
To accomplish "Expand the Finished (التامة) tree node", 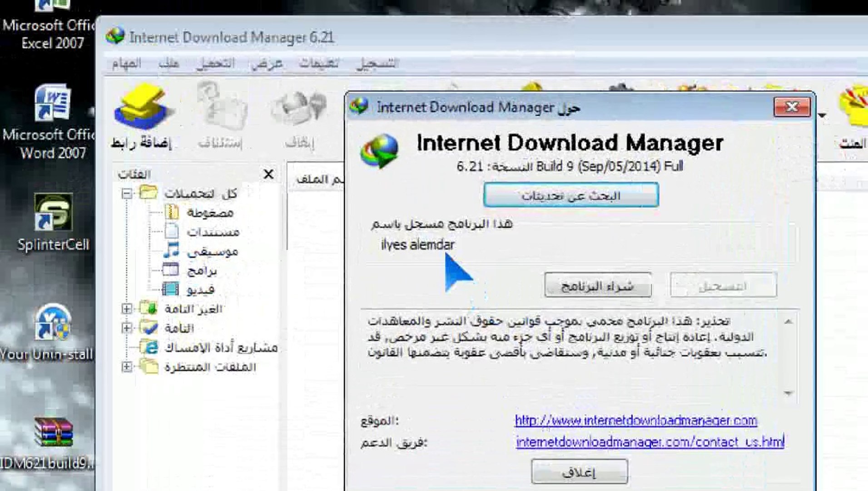I will (x=127, y=328).
